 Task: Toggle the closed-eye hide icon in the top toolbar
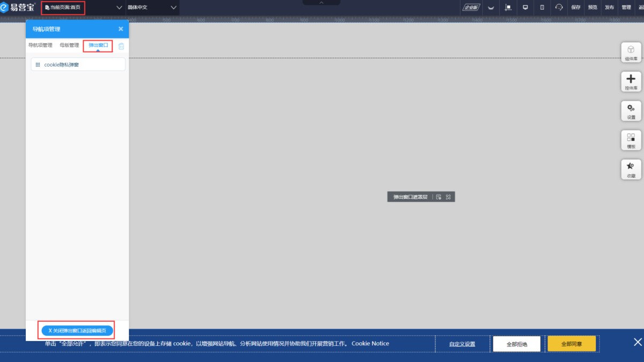491,8
